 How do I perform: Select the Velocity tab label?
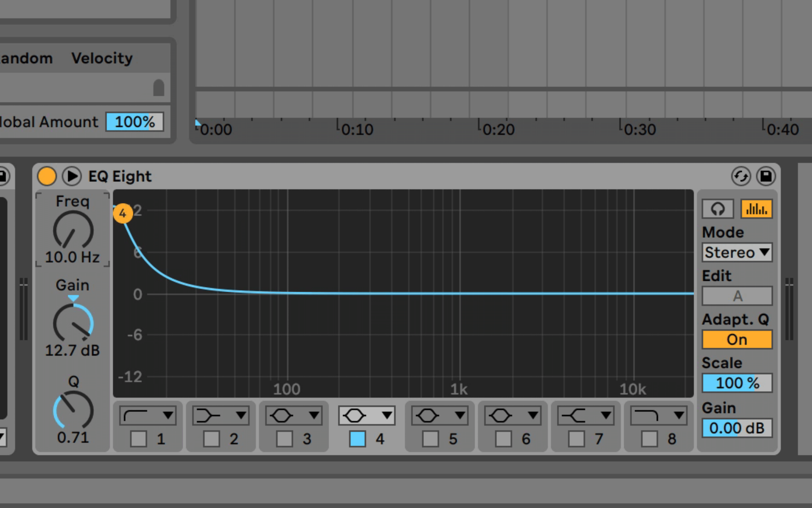pos(102,59)
